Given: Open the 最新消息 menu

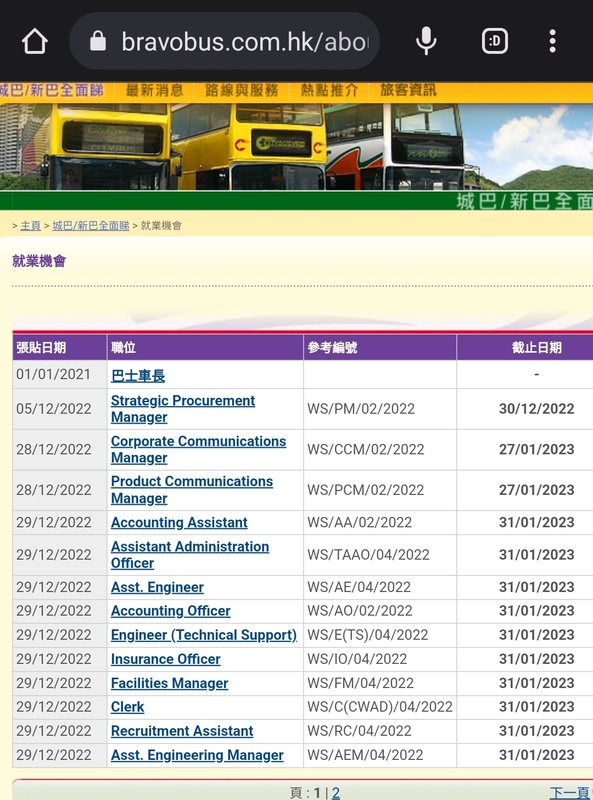Looking at the screenshot, I should 154,90.
